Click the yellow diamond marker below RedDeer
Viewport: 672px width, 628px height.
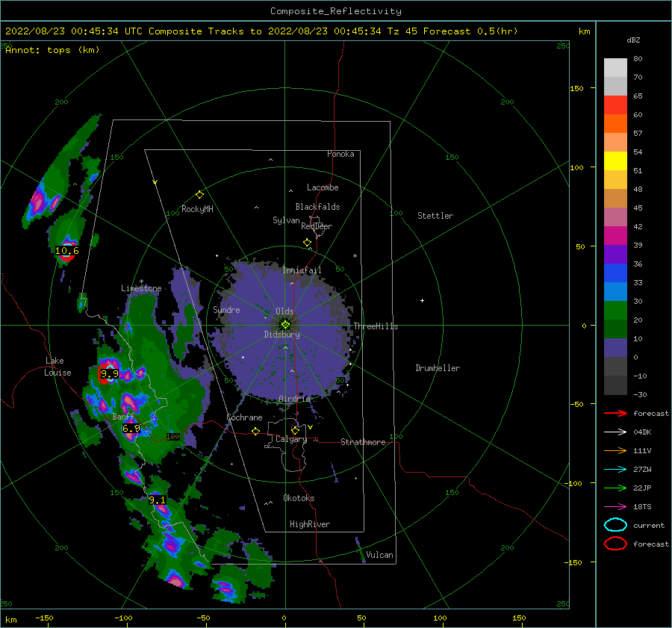click(x=308, y=243)
